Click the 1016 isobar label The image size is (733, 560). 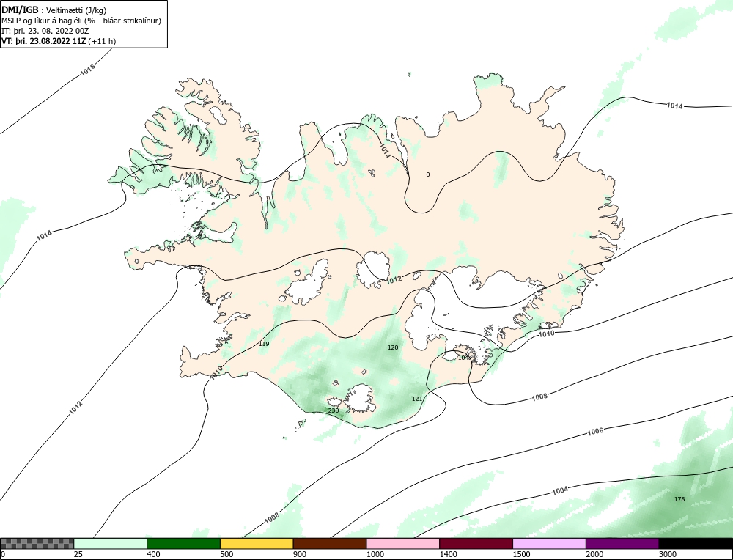coord(88,70)
